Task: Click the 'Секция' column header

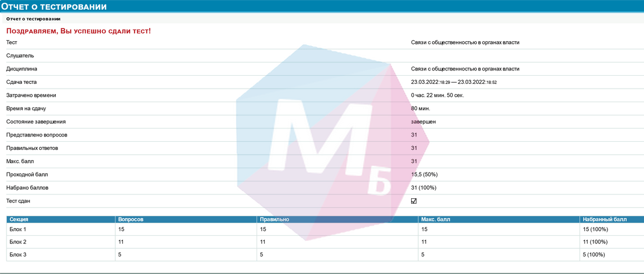Action: [19, 220]
